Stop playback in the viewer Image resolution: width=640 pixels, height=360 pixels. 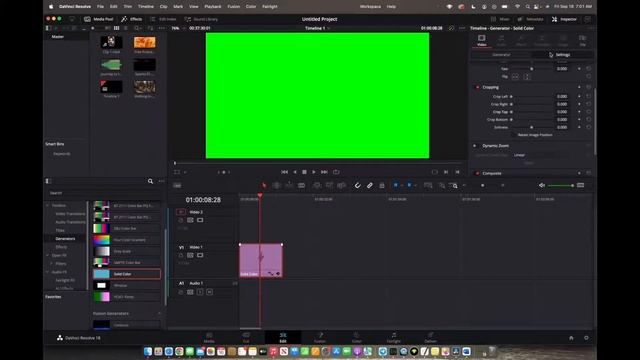304,172
